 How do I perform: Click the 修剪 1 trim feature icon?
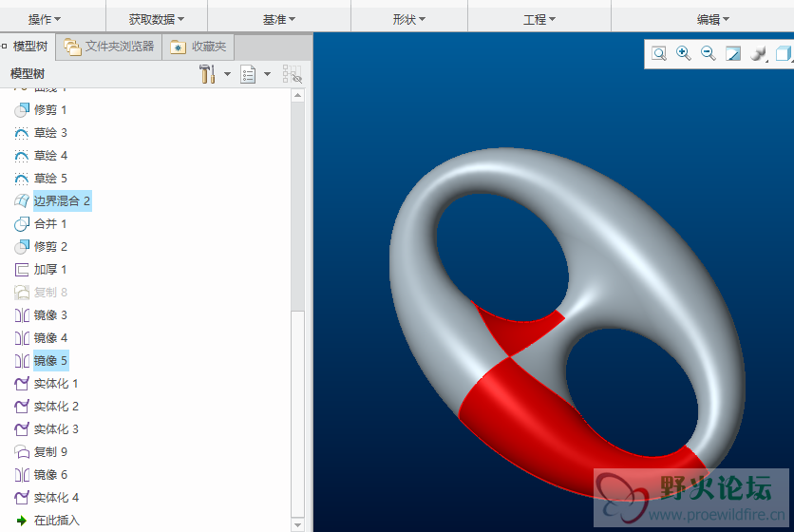[21, 110]
